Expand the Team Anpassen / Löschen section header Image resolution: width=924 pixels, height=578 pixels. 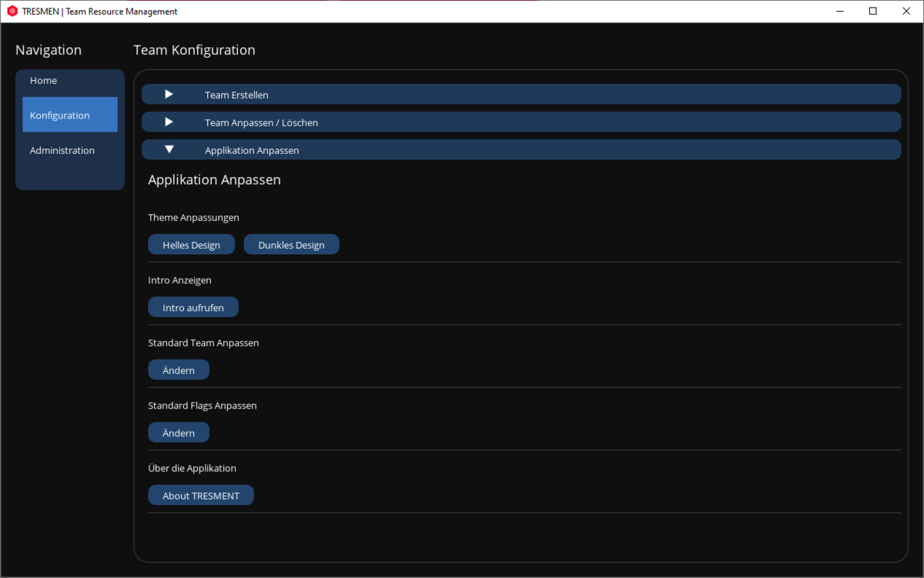(521, 122)
